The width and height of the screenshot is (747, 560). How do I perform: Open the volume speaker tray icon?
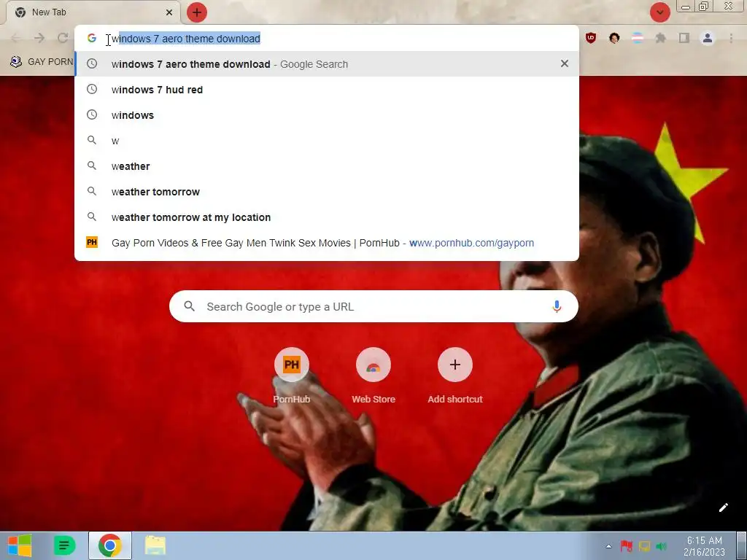coord(661,546)
